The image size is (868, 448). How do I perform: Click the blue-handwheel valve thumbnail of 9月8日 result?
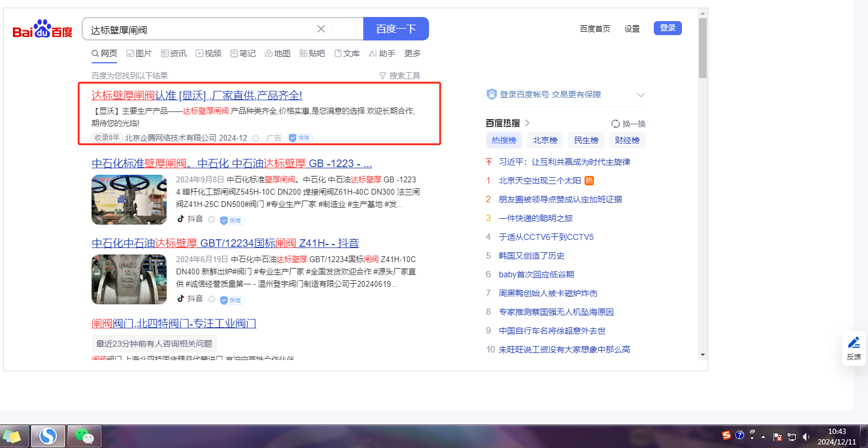129,199
